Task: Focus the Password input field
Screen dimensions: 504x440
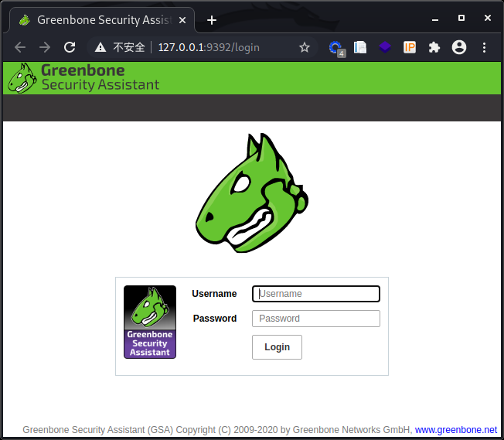Action: (316, 319)
